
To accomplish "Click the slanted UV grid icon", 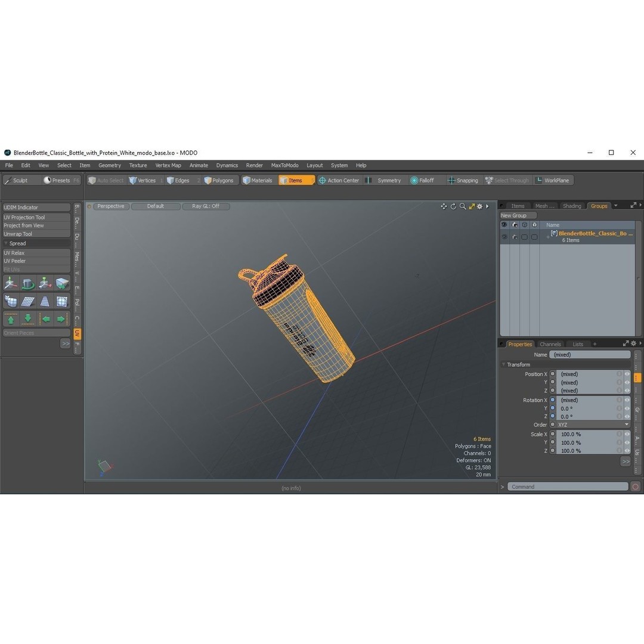I will [x=28, y=302].
